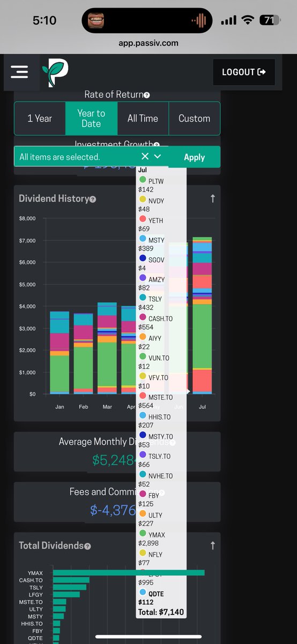Image resolution: width=297 pixels, height=644 pixels.
Task: Click the TSLY teal legend dot
Action: 143,298
